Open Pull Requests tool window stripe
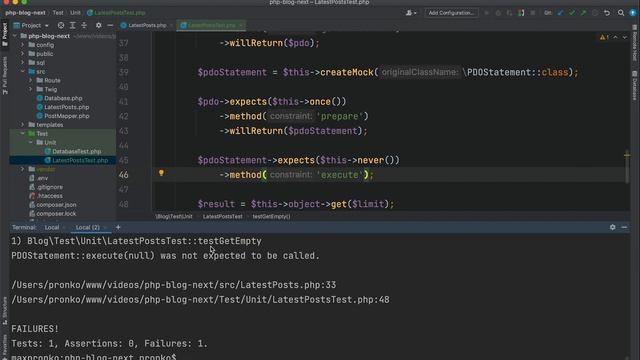The width and height of the screenshot is (640, 360). 4,76
